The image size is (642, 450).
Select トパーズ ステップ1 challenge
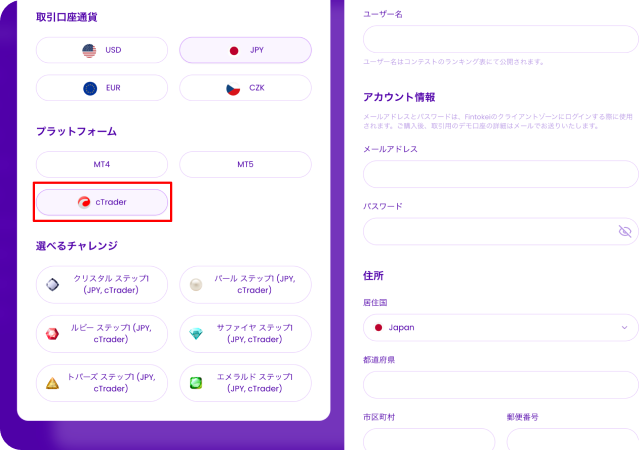pos(101,383)
